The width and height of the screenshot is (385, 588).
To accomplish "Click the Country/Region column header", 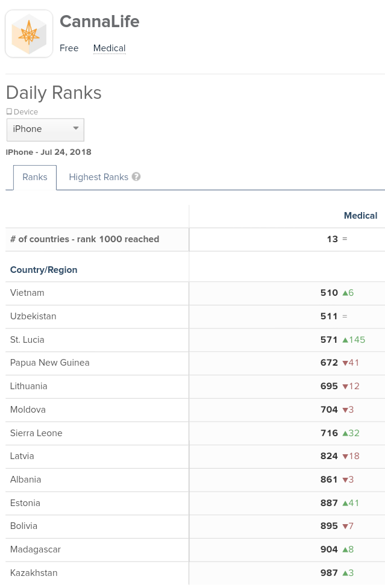I will (x=44, y=270).
